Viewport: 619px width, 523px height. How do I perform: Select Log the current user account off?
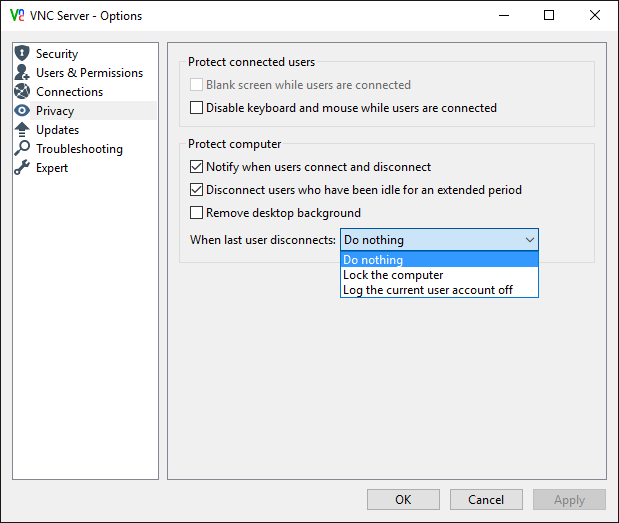pyautogui.click(x=428, y=290)
